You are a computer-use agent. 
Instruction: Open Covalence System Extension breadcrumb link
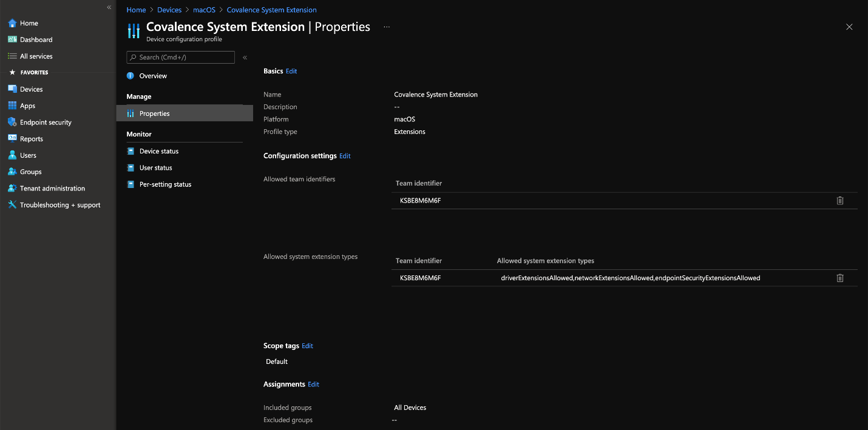(x=271, y=10)
